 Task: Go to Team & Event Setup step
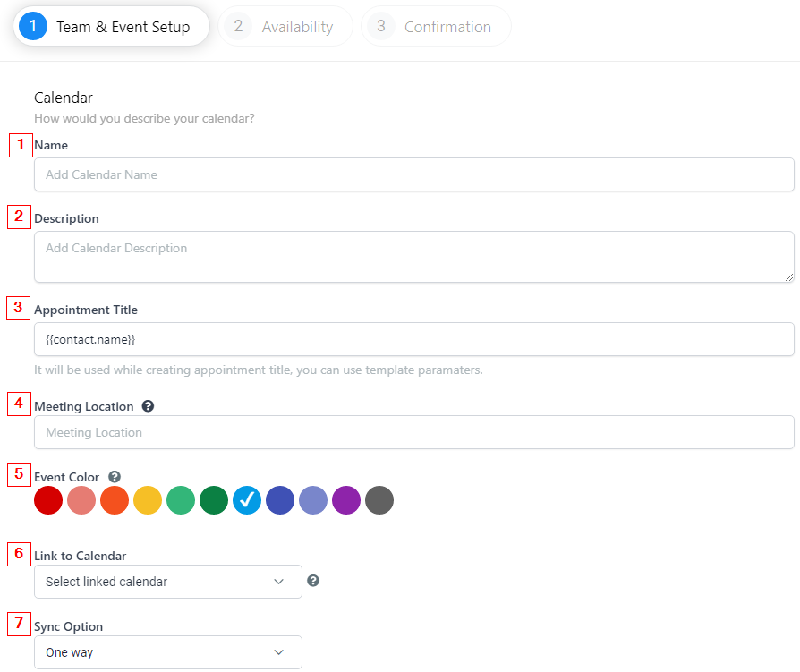[111, 27]
